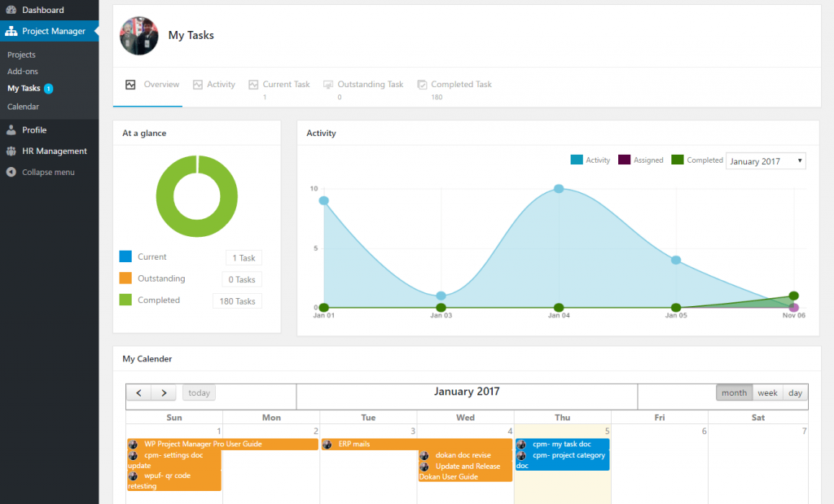Select the Project Manager sidebar icon

tap(11, 32)
